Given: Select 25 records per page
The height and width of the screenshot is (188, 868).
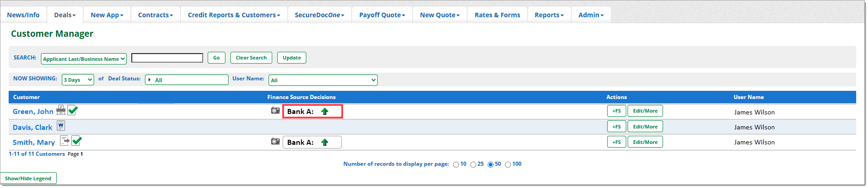Looking at the screenshot, I should click(473, 165).
